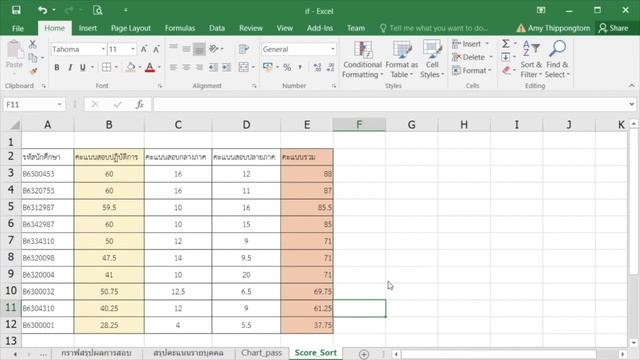Insert AutoSum with the sigma icon

tap(506, 44)
